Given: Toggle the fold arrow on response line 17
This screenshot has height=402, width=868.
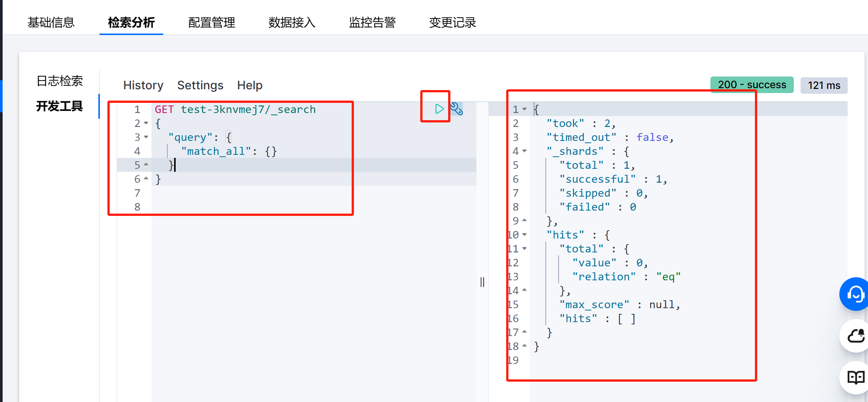Looking at the screenshot, I should [x=524, y=332].
